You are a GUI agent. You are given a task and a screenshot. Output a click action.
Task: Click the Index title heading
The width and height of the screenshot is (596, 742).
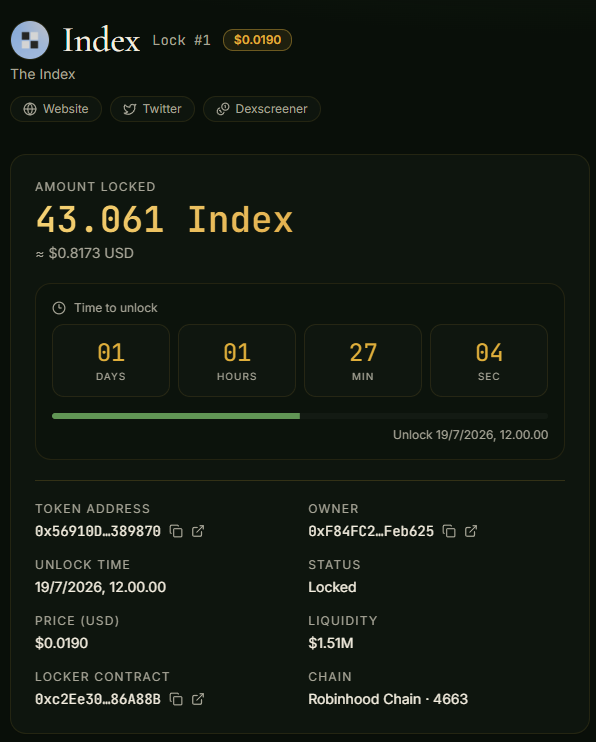[x=101, y=40]
